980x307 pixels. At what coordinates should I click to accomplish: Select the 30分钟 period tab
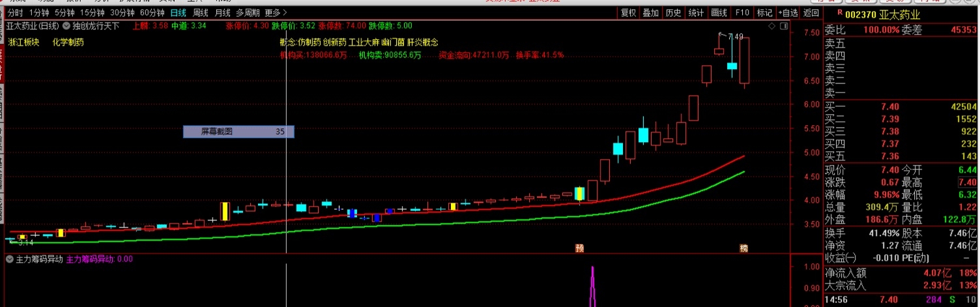(122, 12)
